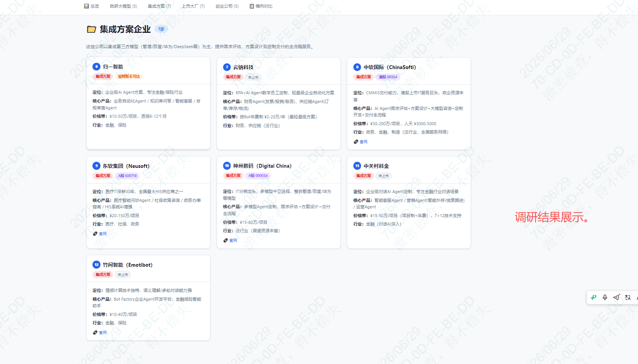The height and width of the screenshot is (364, 638).
Task: Click number 10 badge on 神州数码 card
Action: click(227, 166)
